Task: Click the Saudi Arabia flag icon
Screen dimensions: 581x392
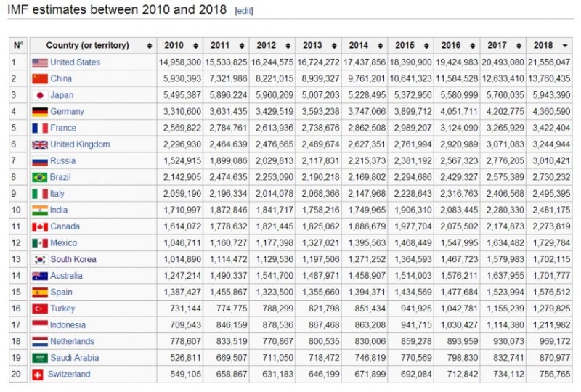Action: point(40,358)
